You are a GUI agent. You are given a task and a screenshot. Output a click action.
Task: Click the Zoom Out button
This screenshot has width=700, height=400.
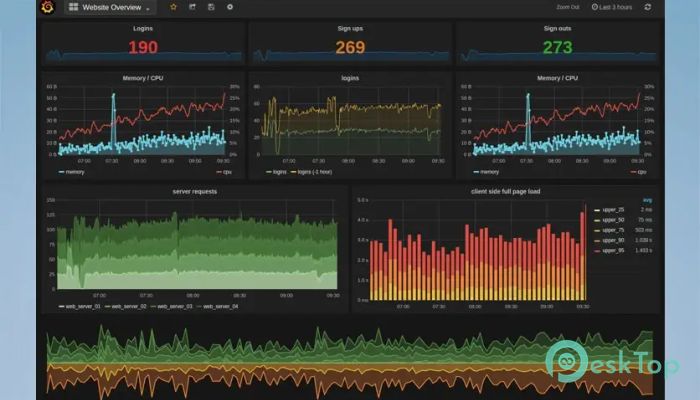point(567,7)
